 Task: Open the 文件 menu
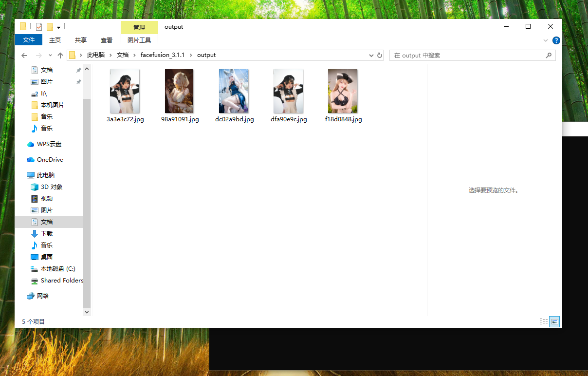29,40
